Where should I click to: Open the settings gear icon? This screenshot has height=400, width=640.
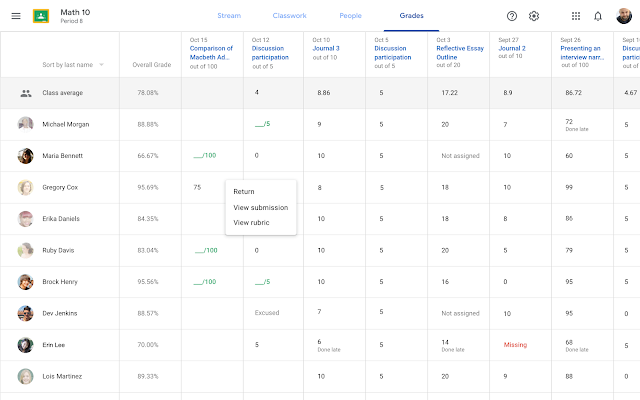point(534,16)
